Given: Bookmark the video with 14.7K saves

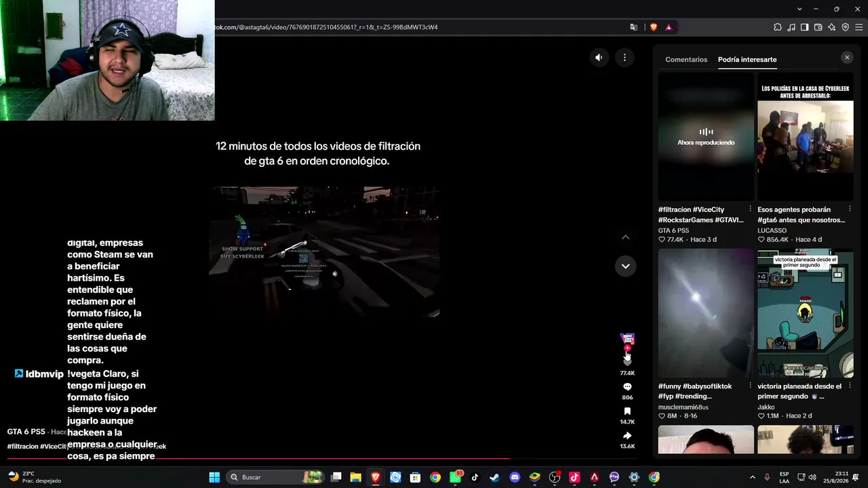Looking at the screenshot, I should [627, 411].
